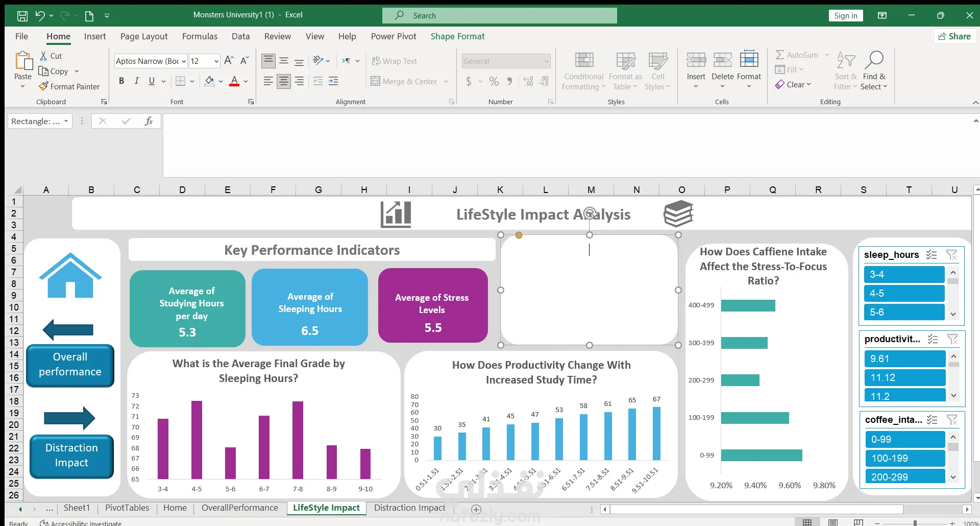Click the Share button

954,36
